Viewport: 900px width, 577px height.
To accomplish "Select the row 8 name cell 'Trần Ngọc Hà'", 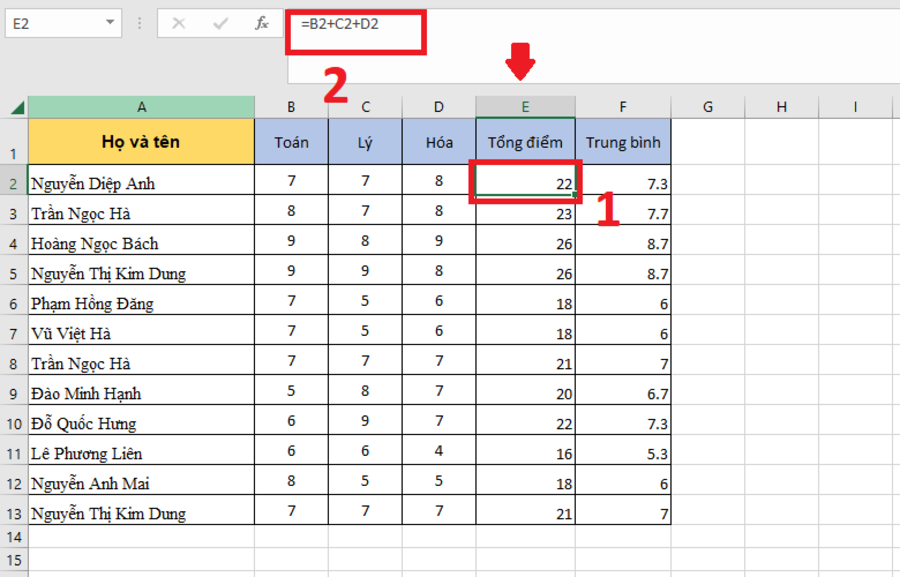I will pyautogui.click(x=141, y=360).
